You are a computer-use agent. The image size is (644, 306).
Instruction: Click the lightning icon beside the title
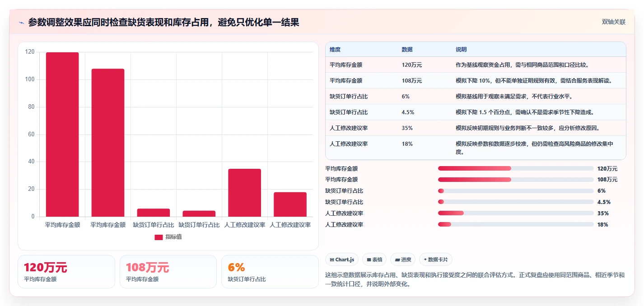tap(21, 23)
